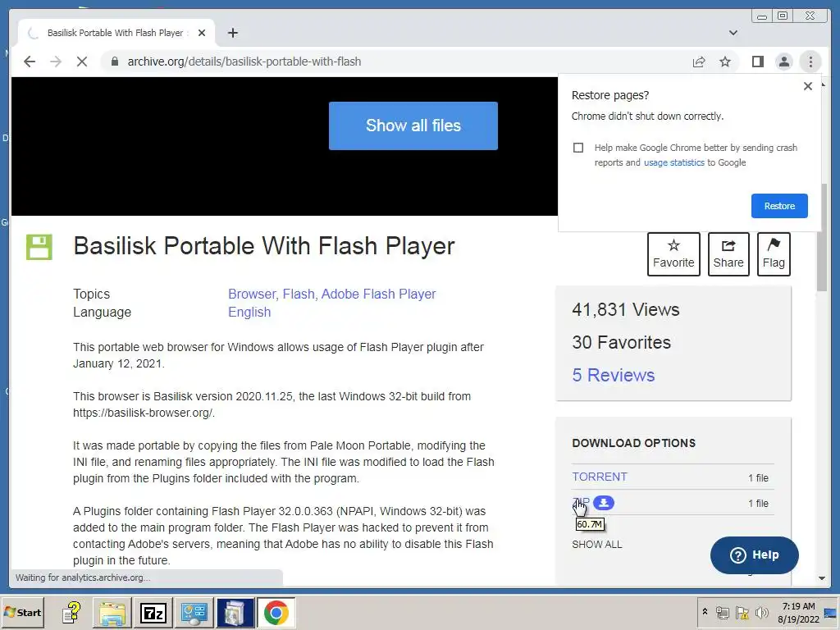Open the 5 Reviews link

[614, 375]
